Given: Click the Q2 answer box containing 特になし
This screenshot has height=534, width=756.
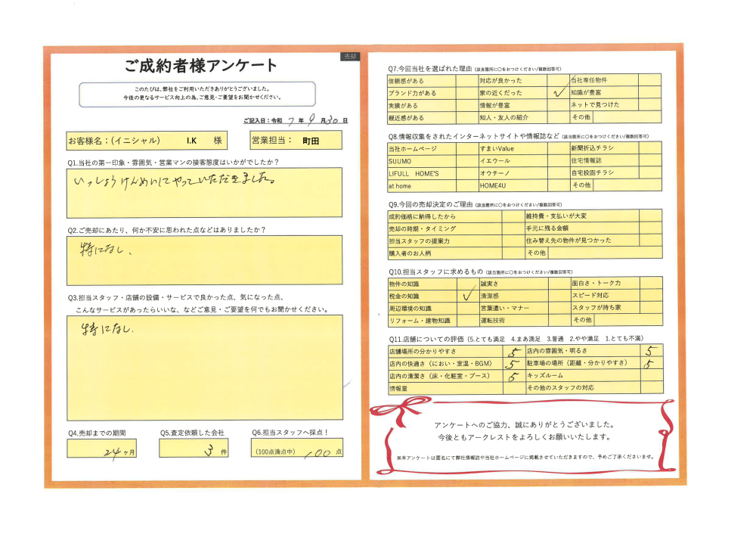Looking at the screenshot, I should coord(203,259).
